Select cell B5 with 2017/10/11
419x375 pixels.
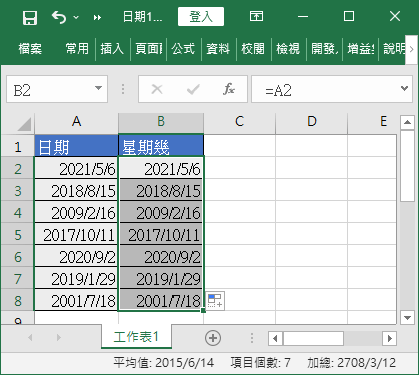pos(161,234)
